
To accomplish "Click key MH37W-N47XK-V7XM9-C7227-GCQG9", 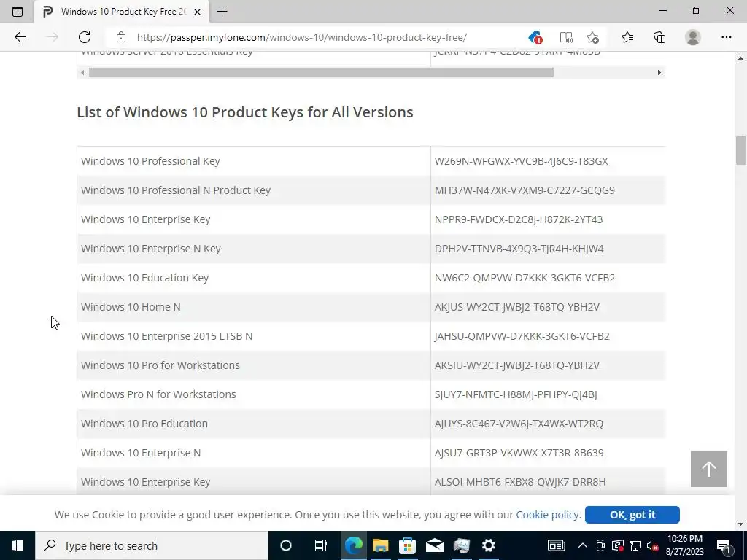I will click(525, 190).
